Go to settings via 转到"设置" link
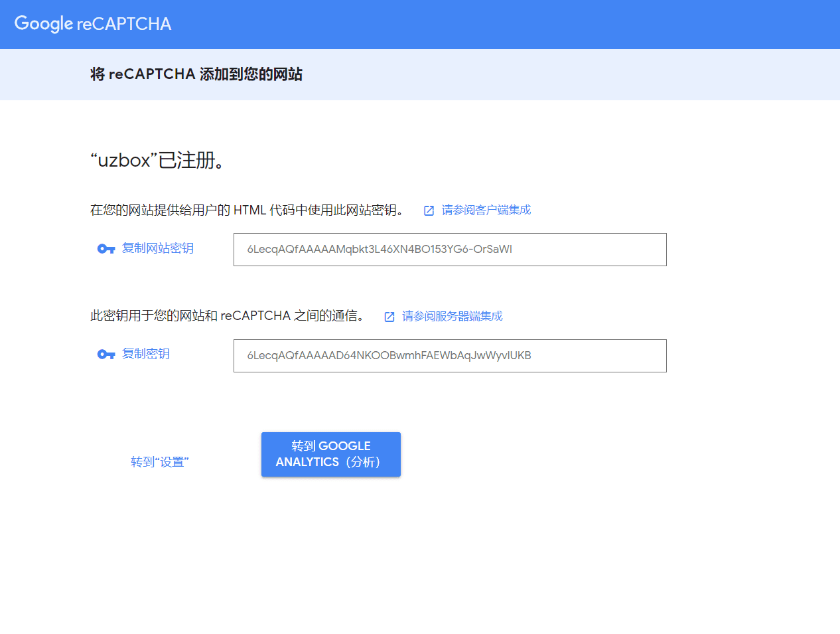This screenshot has height=634, width=840. pyautogui.click(x=160, y=461)
